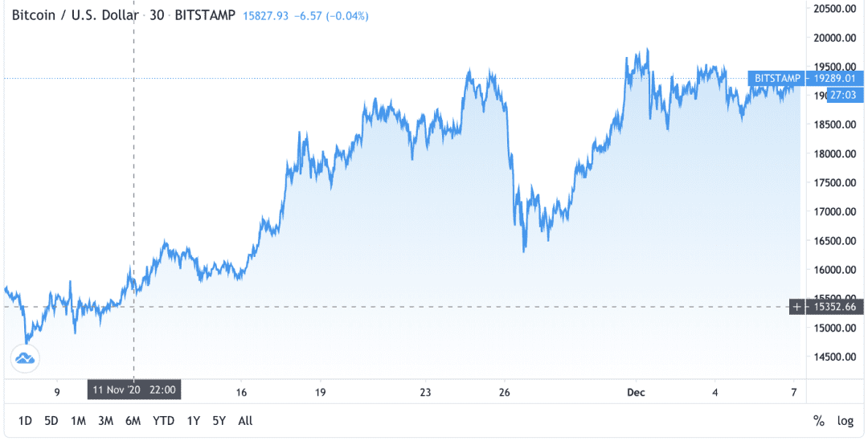This screenshot has height=441, width=868.
Task: Toggle percent scale mode
Action: coord(818,421)
